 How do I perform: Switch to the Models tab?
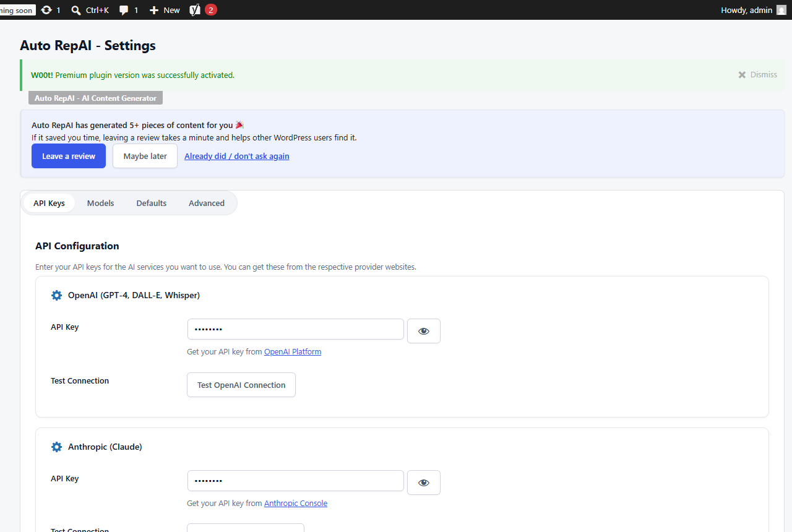click(100, 203)
